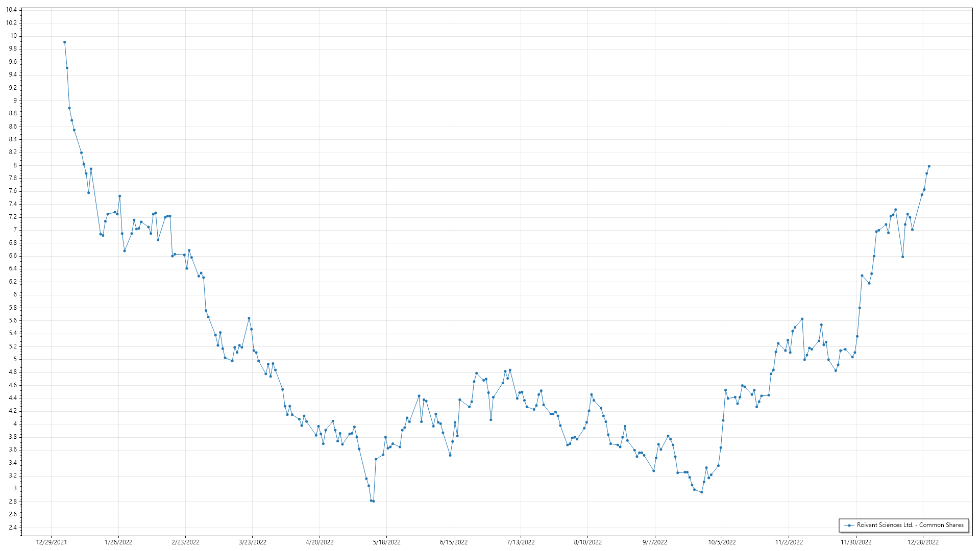
Task: Click the Roivant Sciences legend line marker
Action: (849, 525)
